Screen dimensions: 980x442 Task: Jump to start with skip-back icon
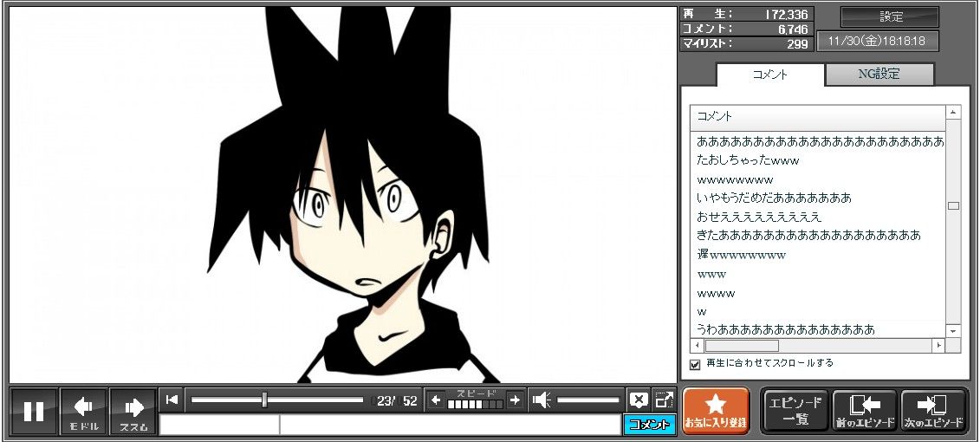pos(172,400)
